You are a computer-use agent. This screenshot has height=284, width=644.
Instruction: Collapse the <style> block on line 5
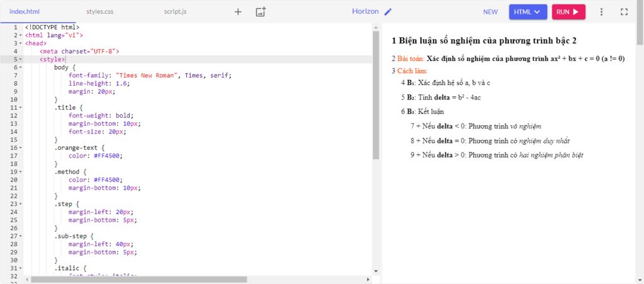click(21, 59)
